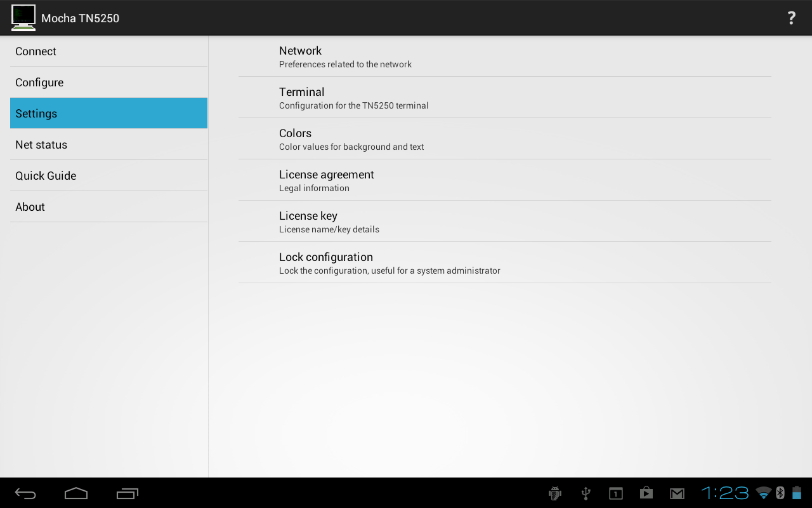Screen dimensions: 812x508
Task: Open Terminal configuration settings
Action: click(x=505, y=98)
